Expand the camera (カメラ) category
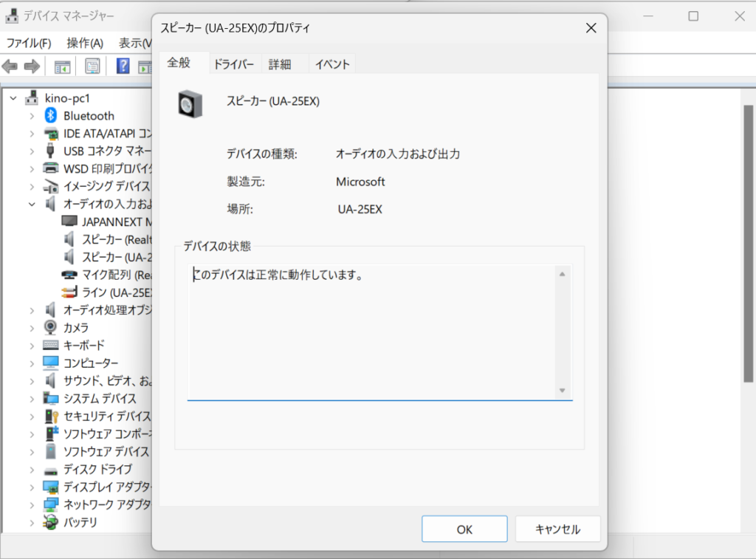 (x=32, y=328)
